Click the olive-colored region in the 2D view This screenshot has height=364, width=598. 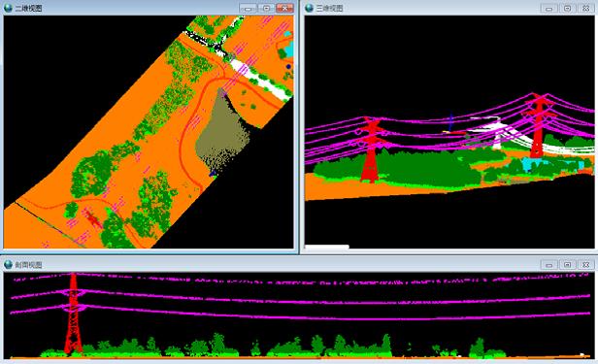coord(222,130)
